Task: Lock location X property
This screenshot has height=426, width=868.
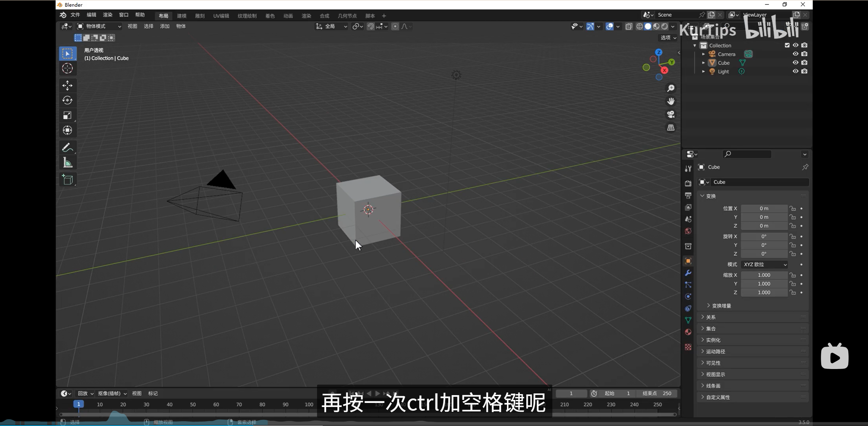Action: [792, 209]
